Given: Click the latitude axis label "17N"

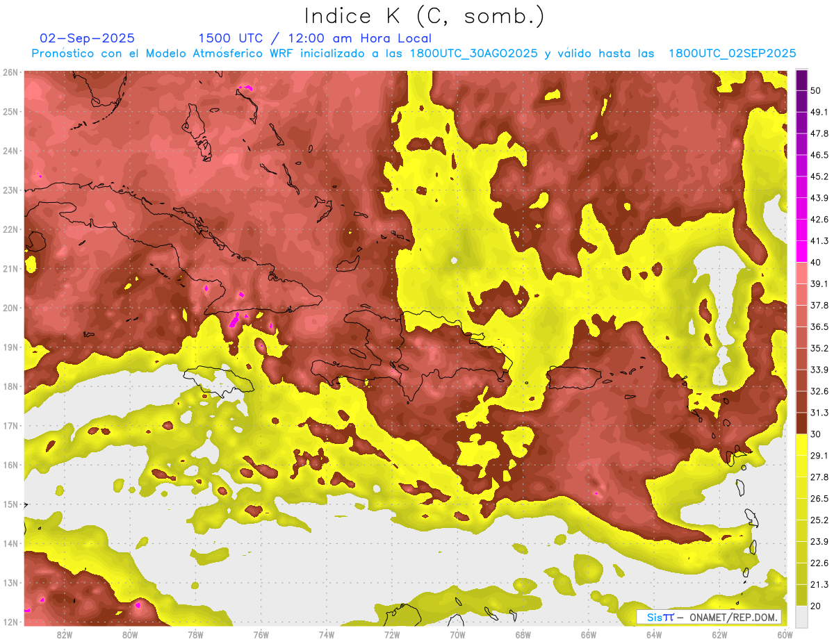Looking at the screenshot, I should pos(10,425).
